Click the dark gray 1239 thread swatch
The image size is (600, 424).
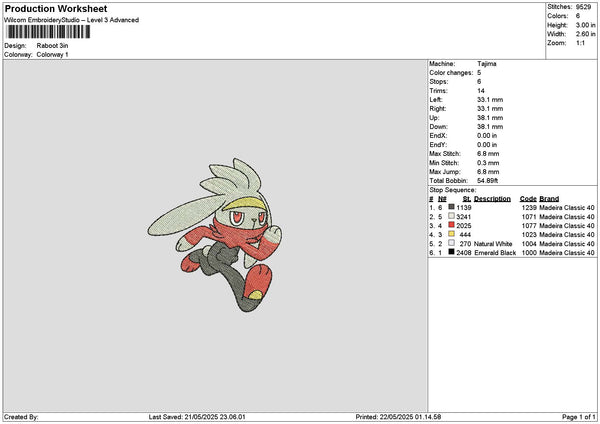tap(452, 207)
